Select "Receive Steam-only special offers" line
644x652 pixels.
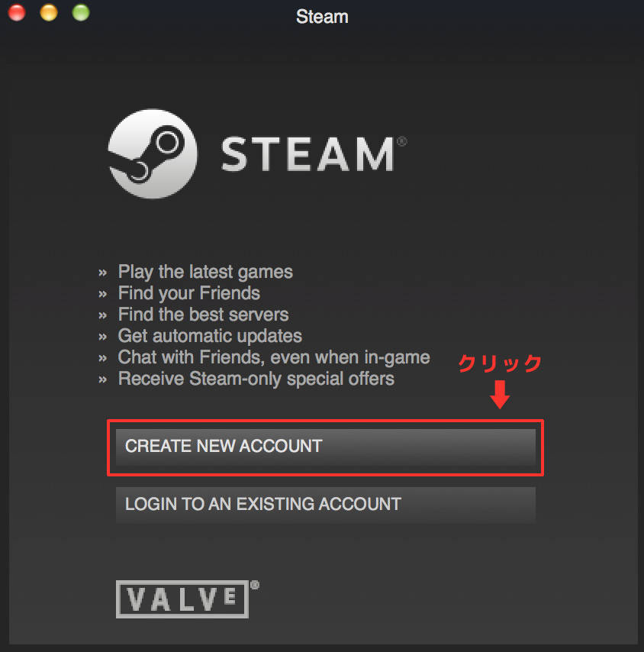coord(256,379)
